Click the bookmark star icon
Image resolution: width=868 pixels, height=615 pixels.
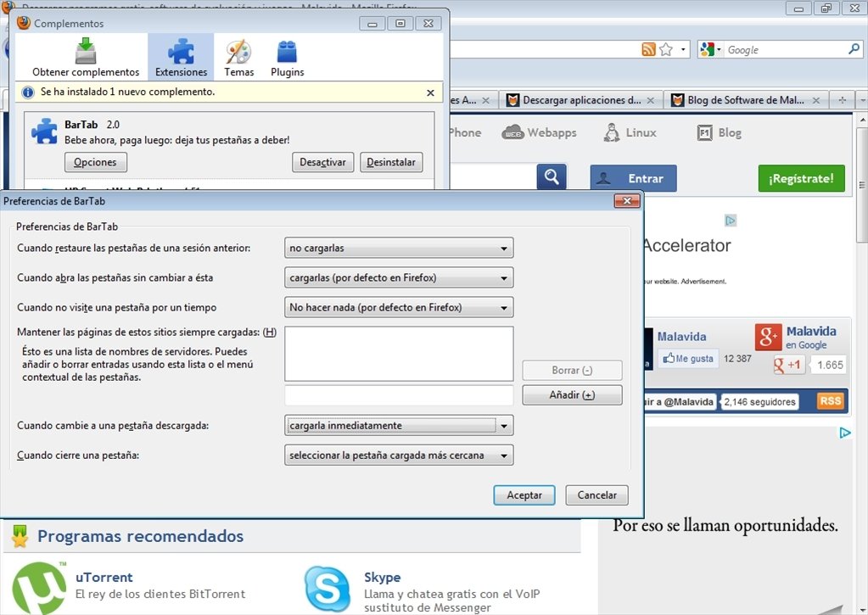coord(666,49)
